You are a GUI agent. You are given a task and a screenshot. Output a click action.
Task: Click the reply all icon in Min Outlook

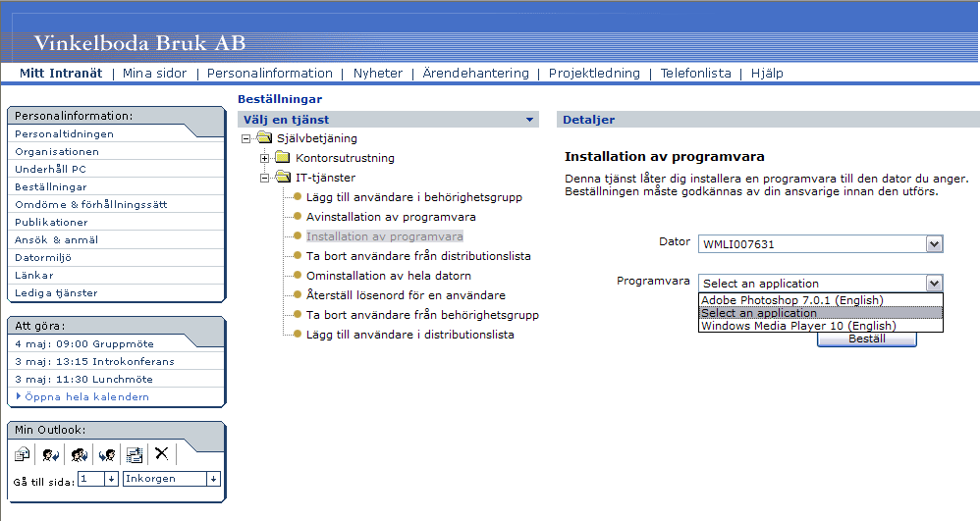79,454
